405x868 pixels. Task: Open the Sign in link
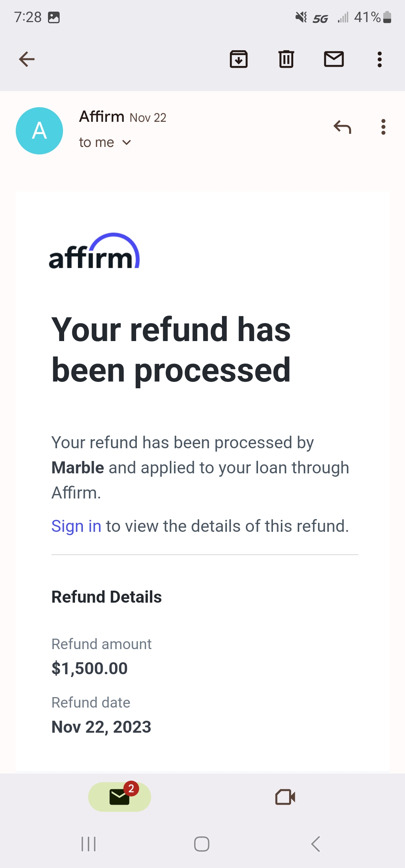click(76, 526)
